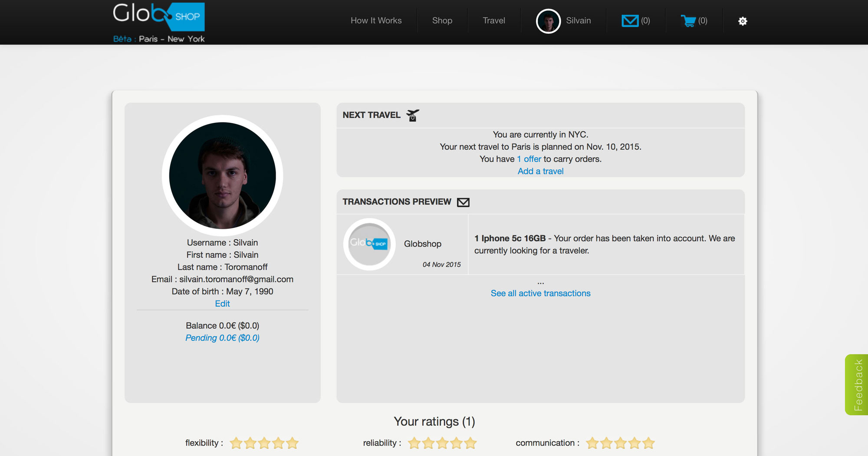Open the How It Works page
This screenshot has width=868, height=456.
376,20
